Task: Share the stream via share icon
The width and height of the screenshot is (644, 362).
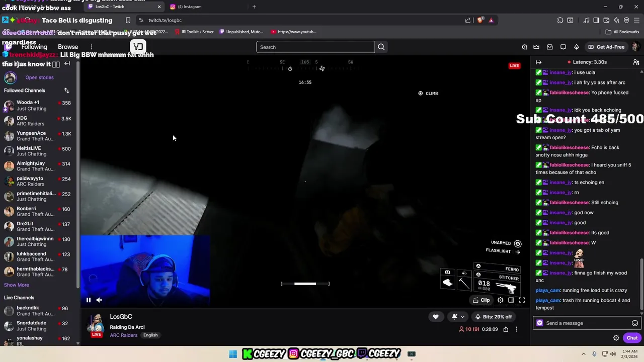Action: click(506, 329)
